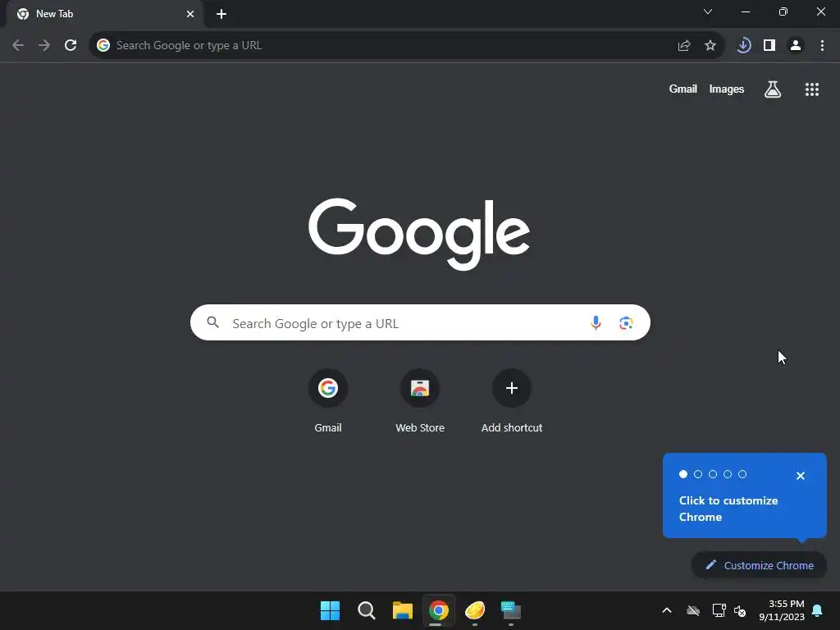Screen dimensions: 840x630
Task: Click the Customize Chrome button
Action: point(759,565)
